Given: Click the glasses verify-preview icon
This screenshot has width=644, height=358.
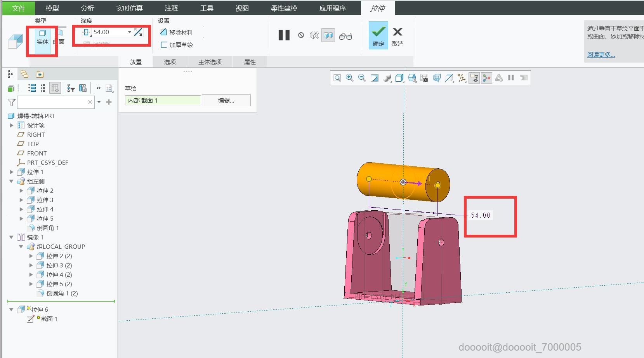Looking at the screenshot, I should (345, 36).
